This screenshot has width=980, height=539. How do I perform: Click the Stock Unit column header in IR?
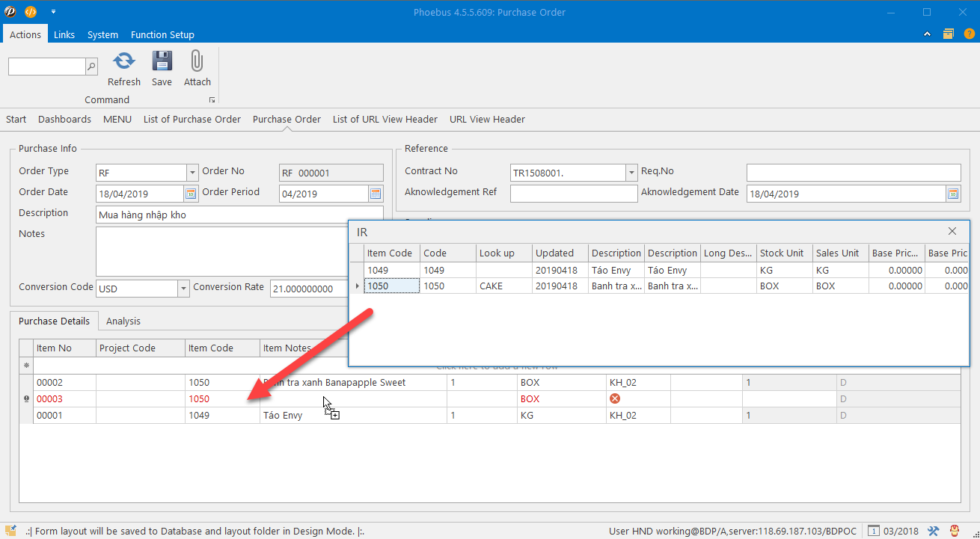[x=785, y=253]
